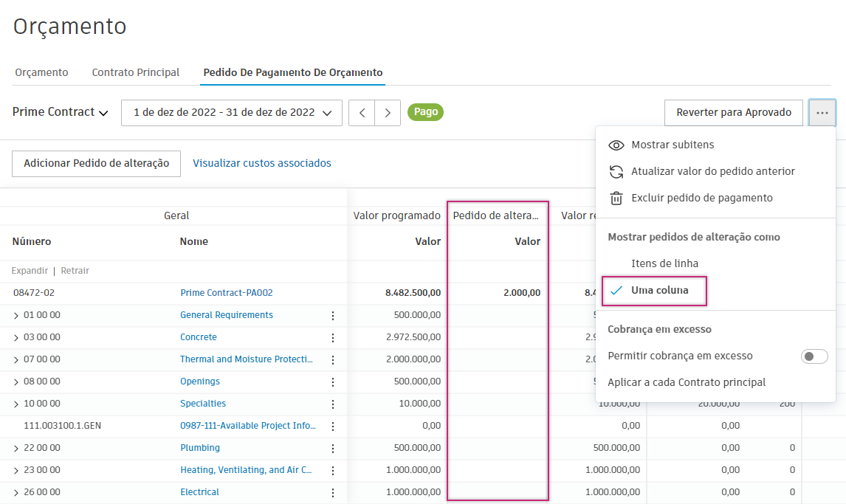Expand row 26 00 00
This screenshot has width=846, height=504.
16,492
